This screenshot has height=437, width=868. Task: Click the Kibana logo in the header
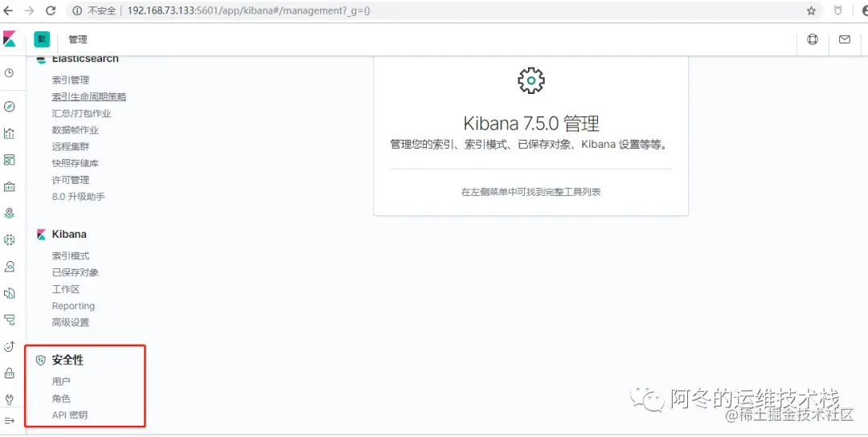tap(10, 39)
